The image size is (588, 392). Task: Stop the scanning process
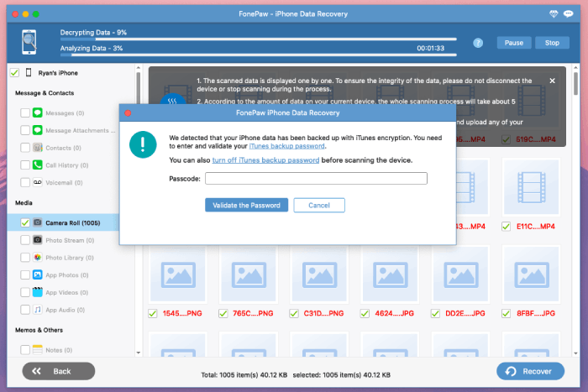(x=552, y=43)
